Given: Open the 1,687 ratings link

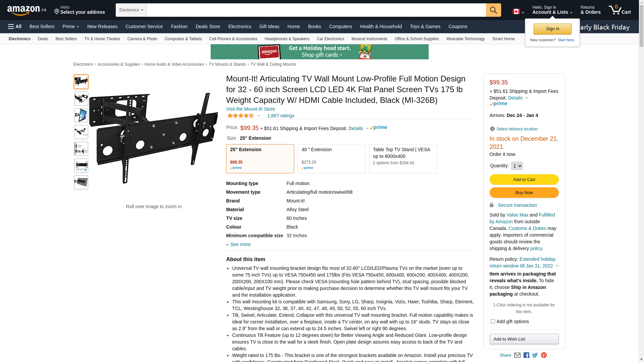Looking at the screenshot, I should pos(281,116).
